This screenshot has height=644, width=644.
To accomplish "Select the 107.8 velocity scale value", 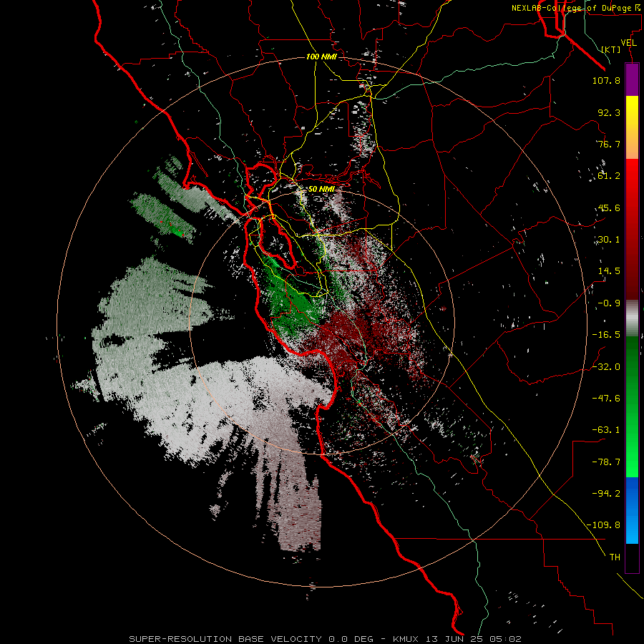I will pyautogui.click(x=606, y=80).
